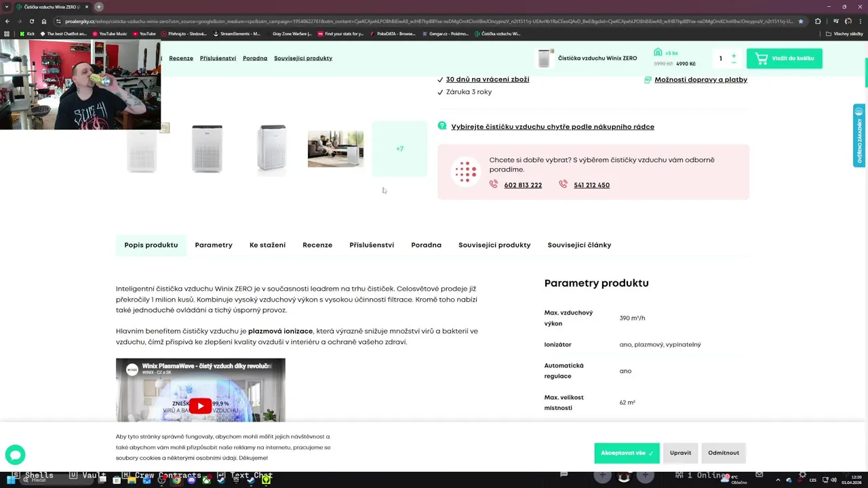Switch to the Recenze tab below gallery
868x488 pixels.
[x=317, y=245]
